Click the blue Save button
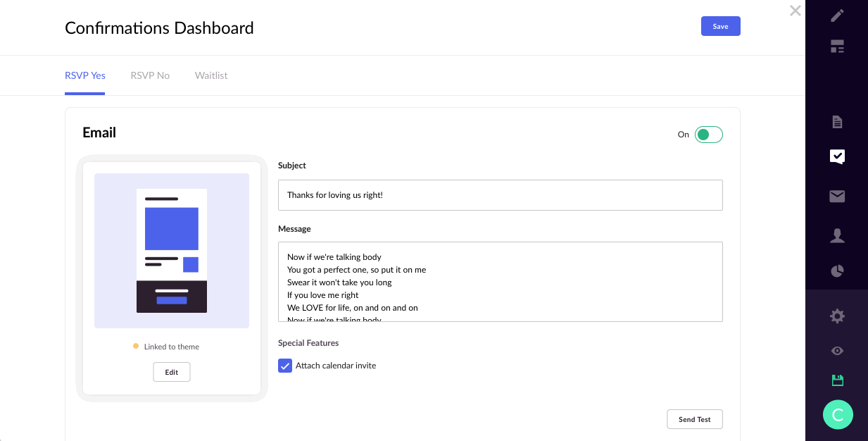This screenshot has width=868, height=441. coord(720,26)
